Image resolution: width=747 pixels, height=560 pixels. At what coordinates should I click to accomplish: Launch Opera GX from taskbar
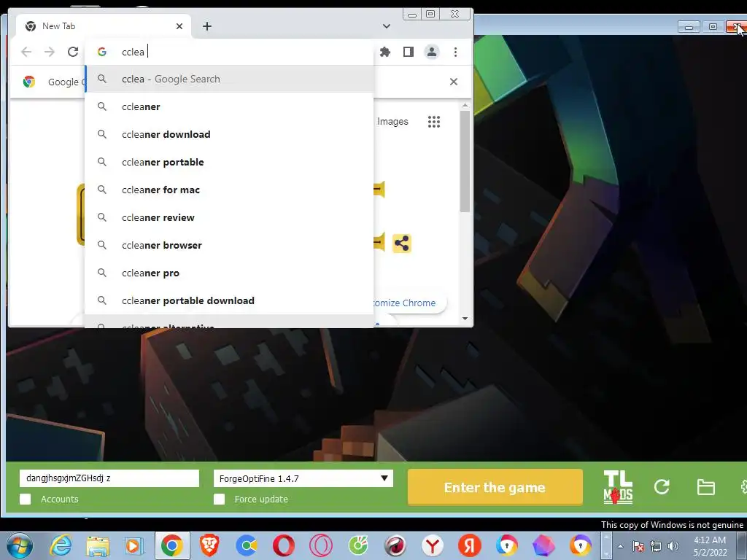pyautogui.click(x=321, y=545)
